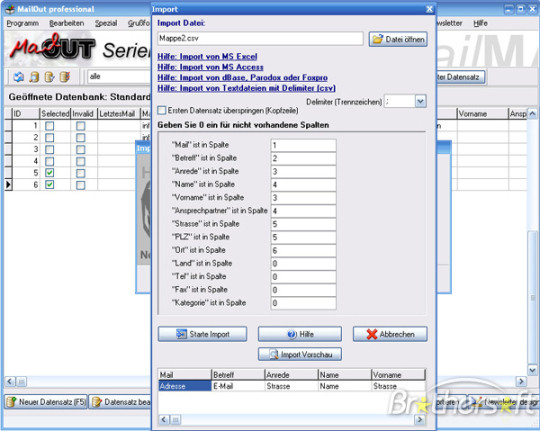Click the 'Betreff' preview column header

(238, 374)
